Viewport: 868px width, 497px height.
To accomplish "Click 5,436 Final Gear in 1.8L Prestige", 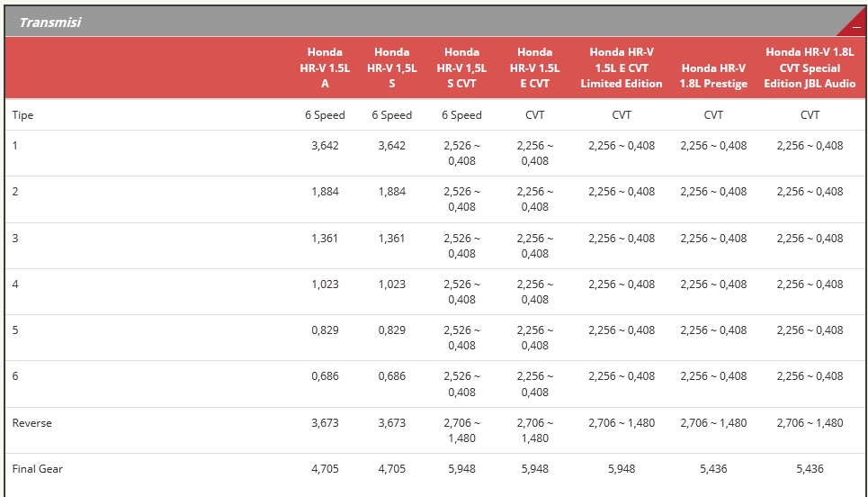I will point(713,469).
